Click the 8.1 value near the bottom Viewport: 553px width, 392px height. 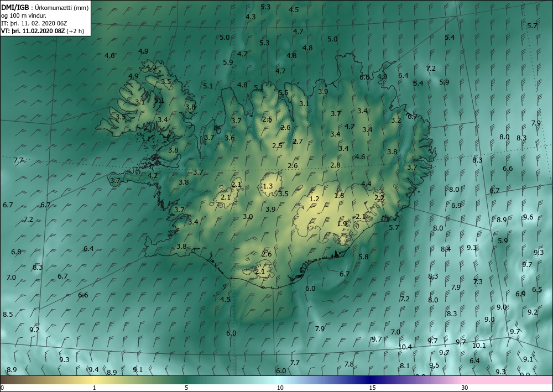[405, 365]
